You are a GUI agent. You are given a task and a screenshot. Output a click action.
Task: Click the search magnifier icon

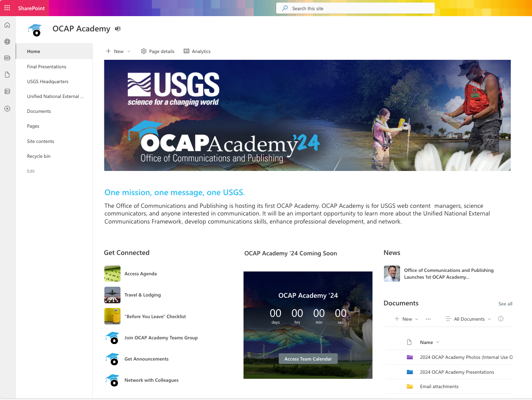[x=285, y=8]
